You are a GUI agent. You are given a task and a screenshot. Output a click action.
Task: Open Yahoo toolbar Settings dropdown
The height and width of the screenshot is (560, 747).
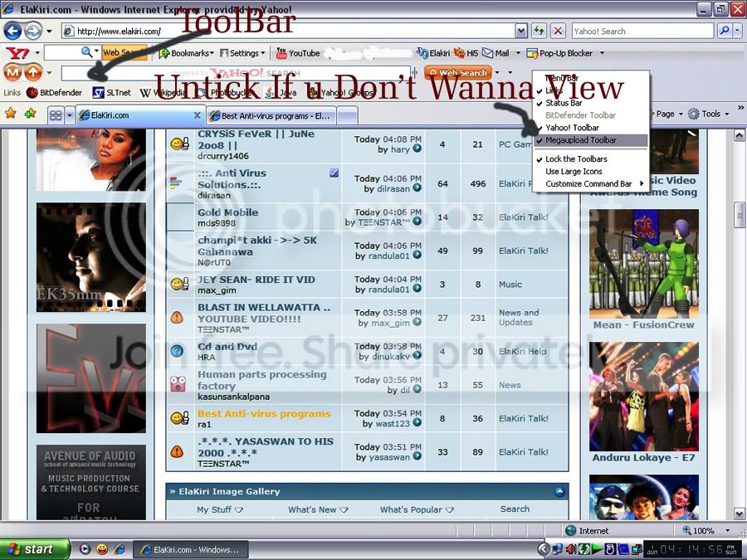pyautogui.click(x=242, y=53)
